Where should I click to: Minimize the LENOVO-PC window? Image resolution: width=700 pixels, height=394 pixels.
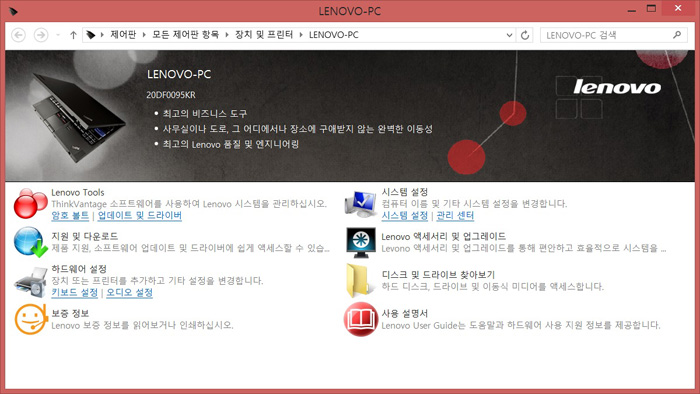pos(632,10)
